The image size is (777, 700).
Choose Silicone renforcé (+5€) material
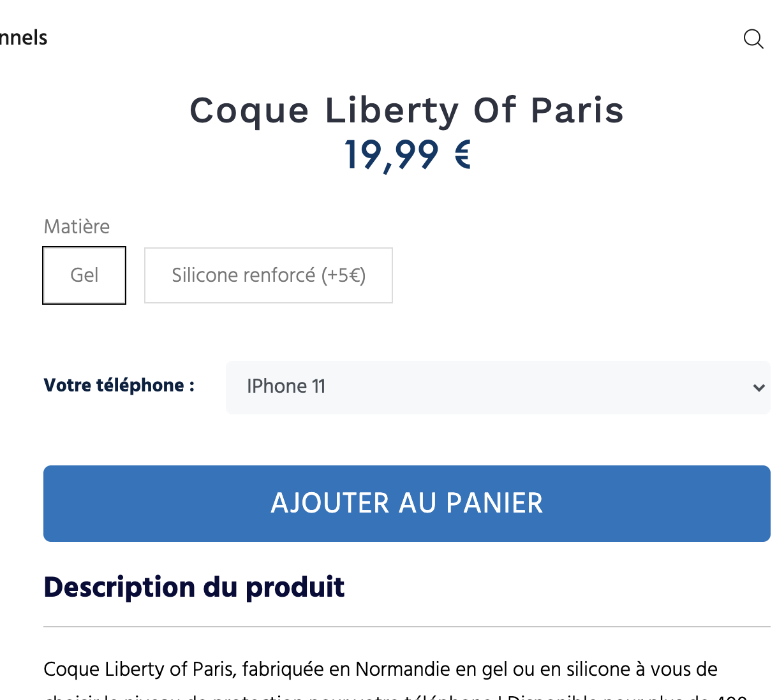[x=269, y=275]
